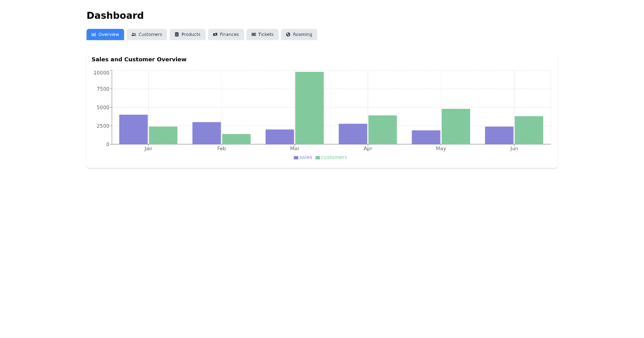Click the green February customers bar
The height and width of the screenshot is (338, 644).
pos(236,139)
